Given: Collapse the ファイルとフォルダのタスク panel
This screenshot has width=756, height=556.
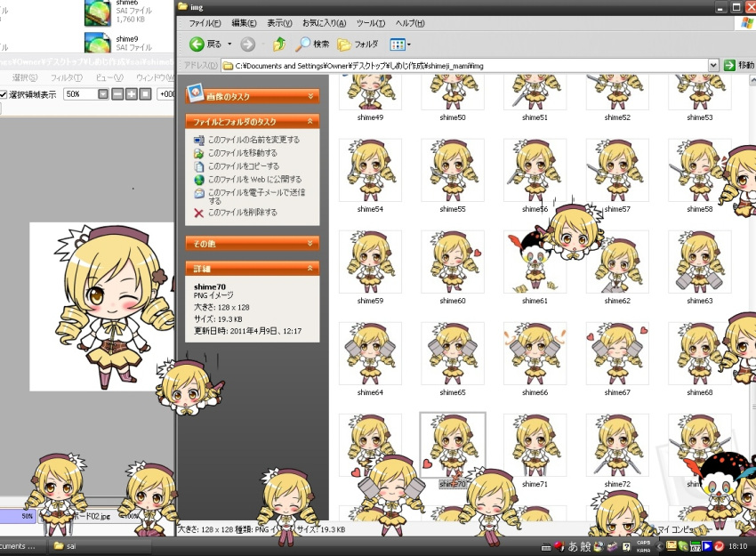Looking at the screenshot, I should click(310, 121).
